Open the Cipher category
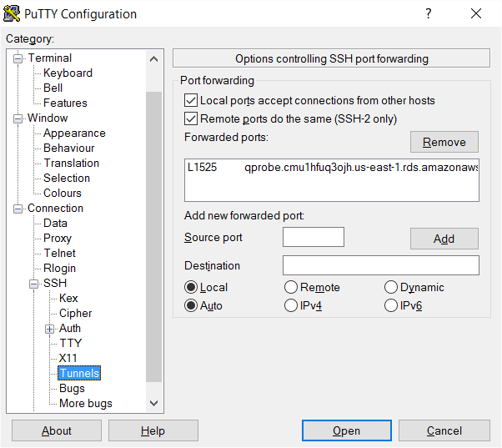 tap(76, 313)
